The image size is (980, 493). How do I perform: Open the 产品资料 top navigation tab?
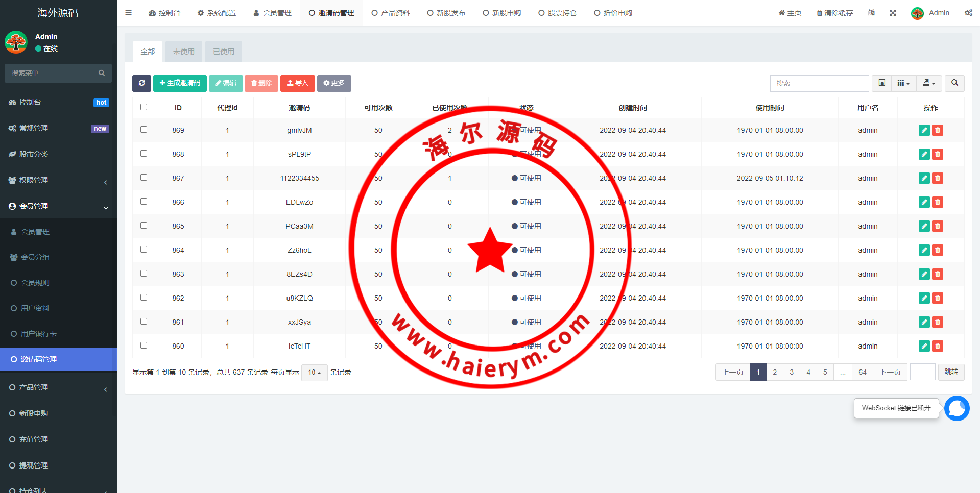391,13
